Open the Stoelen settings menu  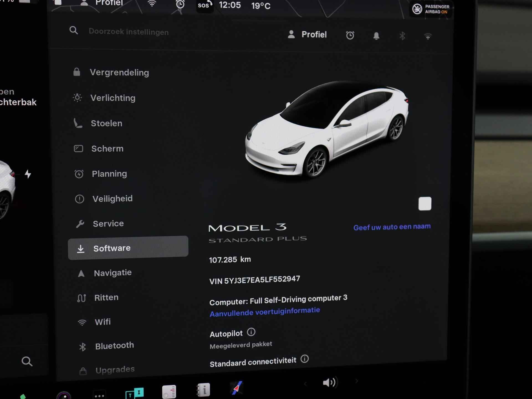click(x=106, y=123)
